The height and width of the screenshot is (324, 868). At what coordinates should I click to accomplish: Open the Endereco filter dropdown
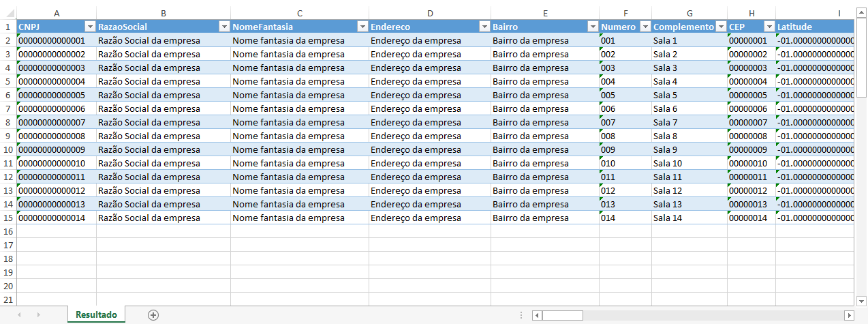484,27
